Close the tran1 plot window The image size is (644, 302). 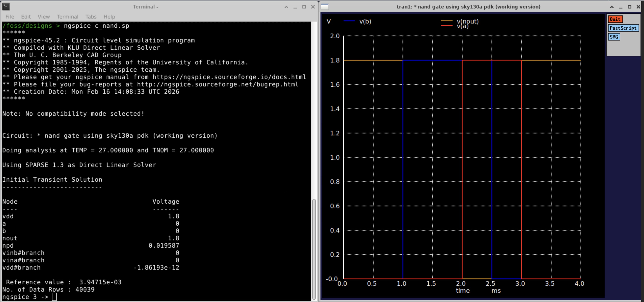[638, 7]
